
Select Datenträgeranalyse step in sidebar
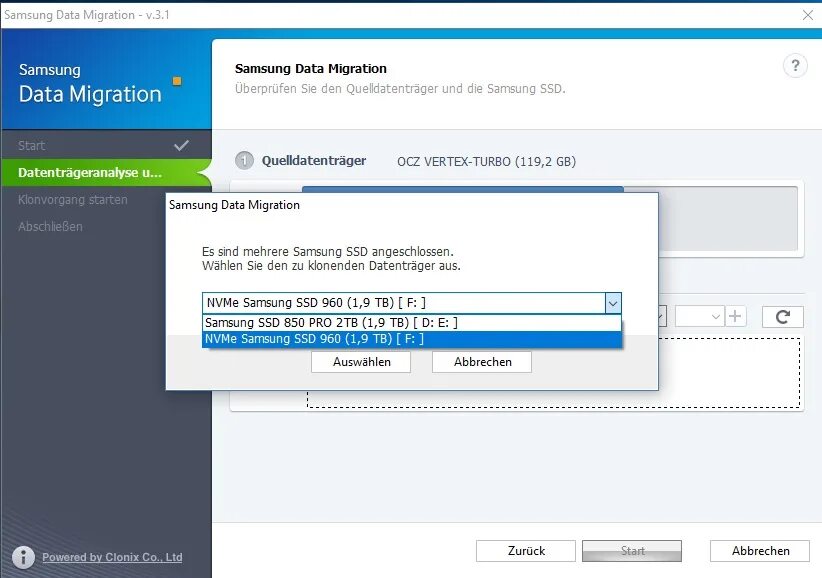pos(106,172)
